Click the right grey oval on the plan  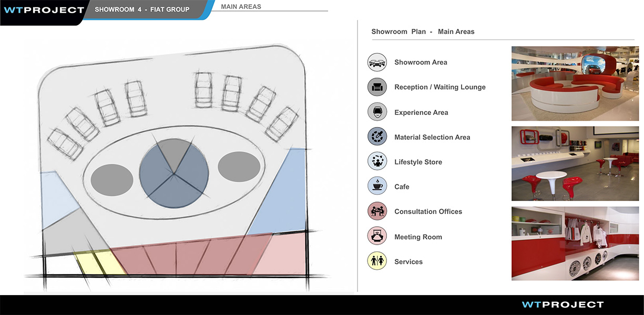point(239,167)
